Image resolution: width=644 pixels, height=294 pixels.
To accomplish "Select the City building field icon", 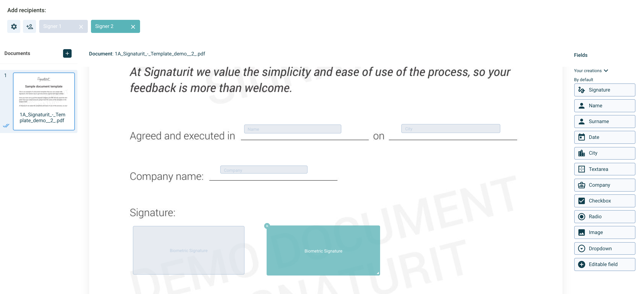I will pyautogui.click(x=581, y=153).
